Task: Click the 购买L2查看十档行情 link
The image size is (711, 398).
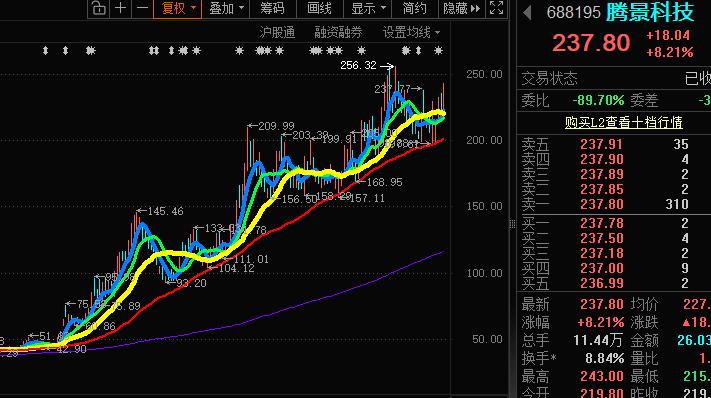Action: [x=623, y=122]
